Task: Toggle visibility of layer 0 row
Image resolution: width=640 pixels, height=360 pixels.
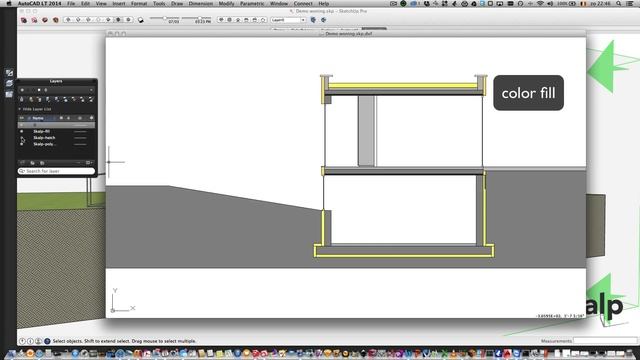Action: point(22,125)
